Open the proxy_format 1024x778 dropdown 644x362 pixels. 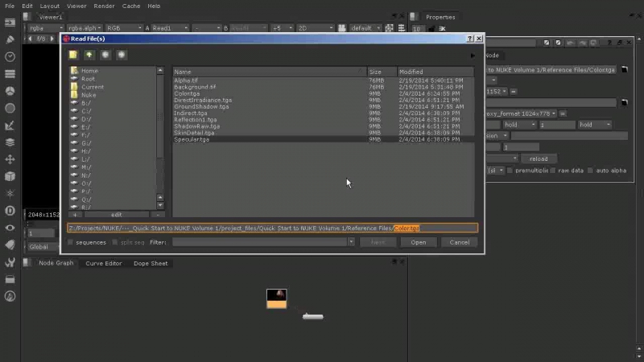(521, 113)
